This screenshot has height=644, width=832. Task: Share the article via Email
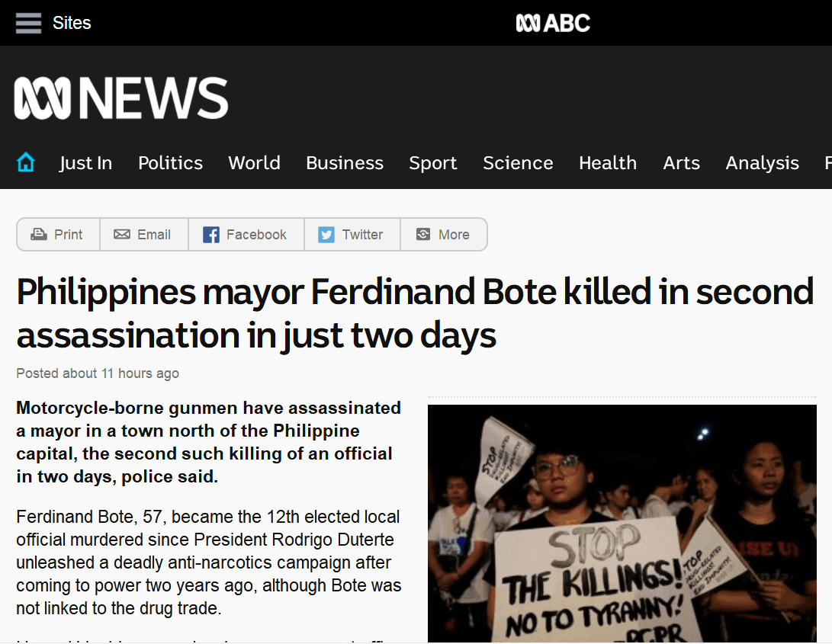(x=143, y=235)
